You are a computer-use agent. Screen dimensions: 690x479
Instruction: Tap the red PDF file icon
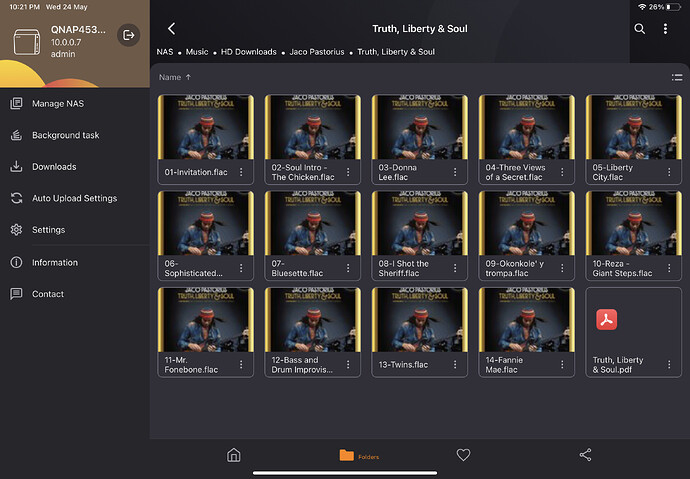tap(606, 319)
